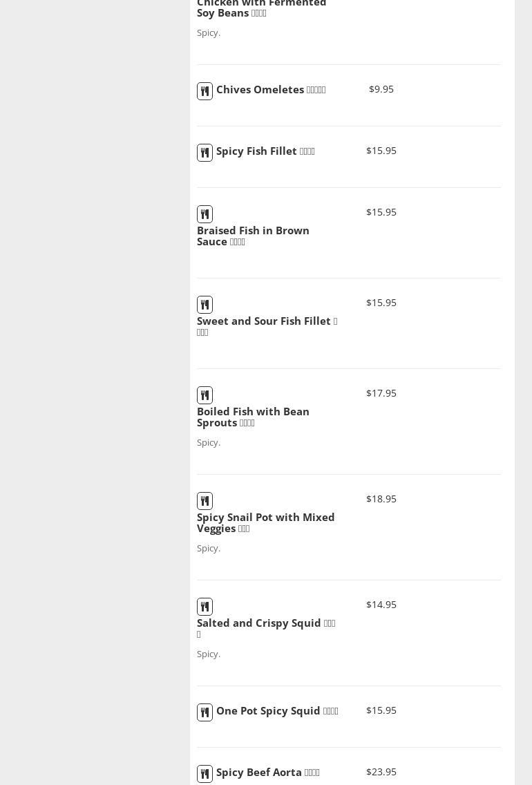The image size is (532, 785).
Task: Click the utensils icon above Spicy Snail Pot
Action: 205,501
